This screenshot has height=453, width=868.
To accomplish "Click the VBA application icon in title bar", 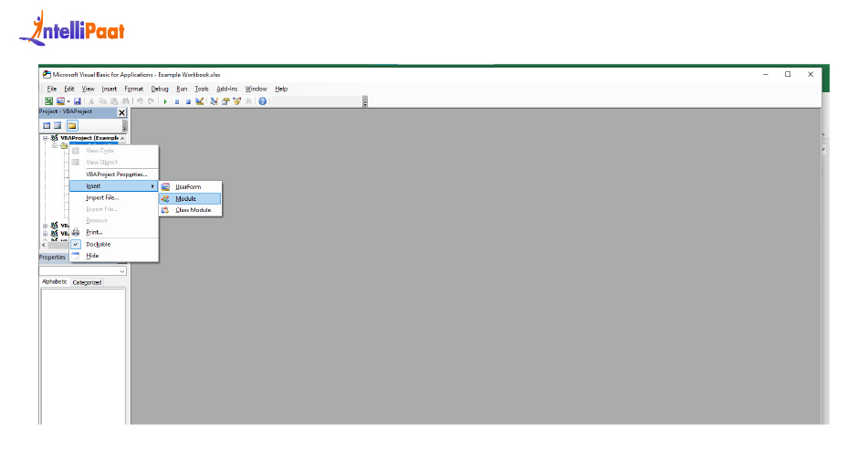I will click(x=47, y=74).
